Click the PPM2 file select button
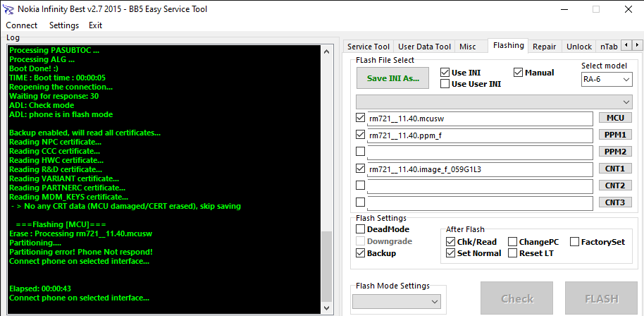644x316 pixels. pos(615,152)
